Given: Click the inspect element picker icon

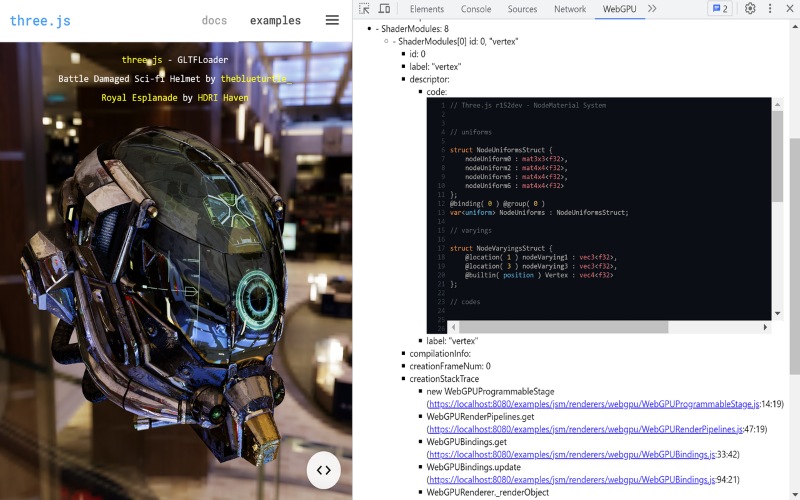Looking at the screenshot, I should pyautogui.click(x=364, y=9).
